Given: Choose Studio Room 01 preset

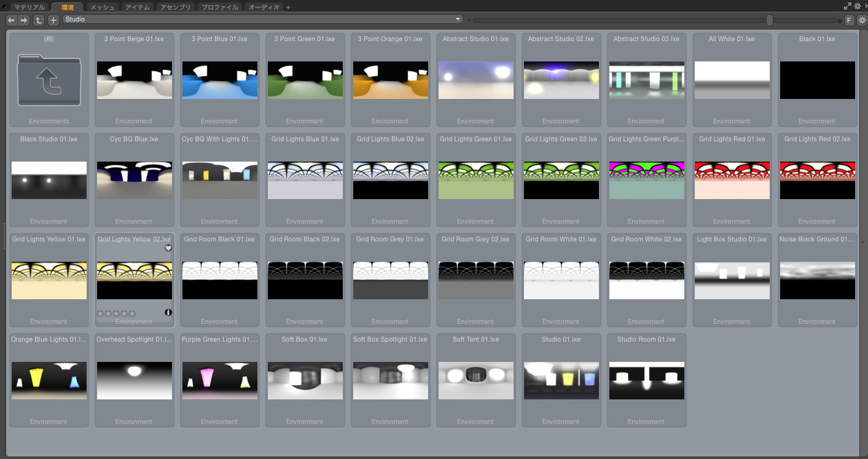Looking at the screenshot, I should pos(646,380).
